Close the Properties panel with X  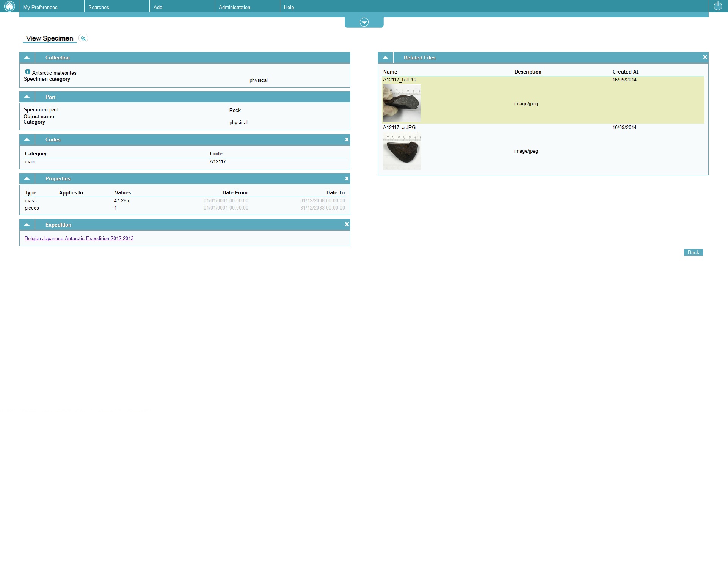[x=347, y=178]
